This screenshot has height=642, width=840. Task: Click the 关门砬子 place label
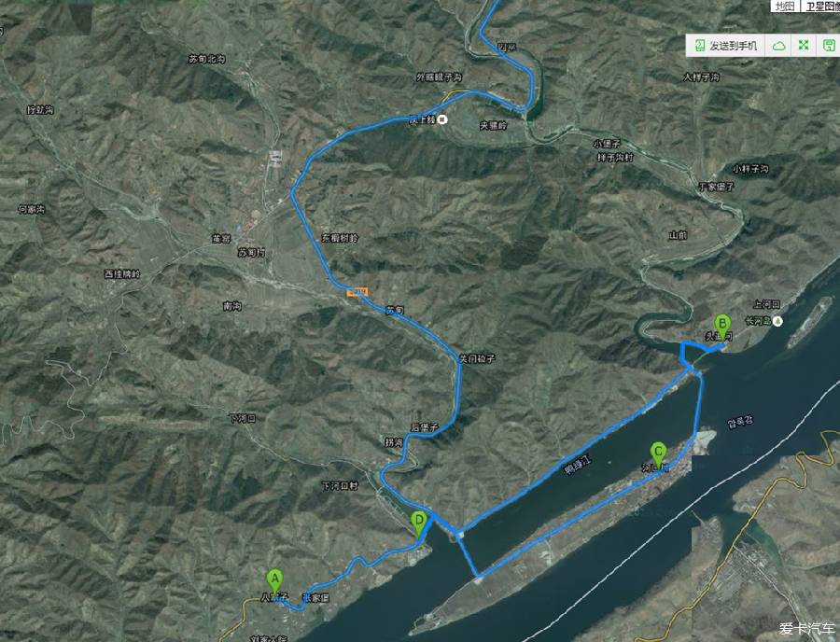click(x=477, y=358)
